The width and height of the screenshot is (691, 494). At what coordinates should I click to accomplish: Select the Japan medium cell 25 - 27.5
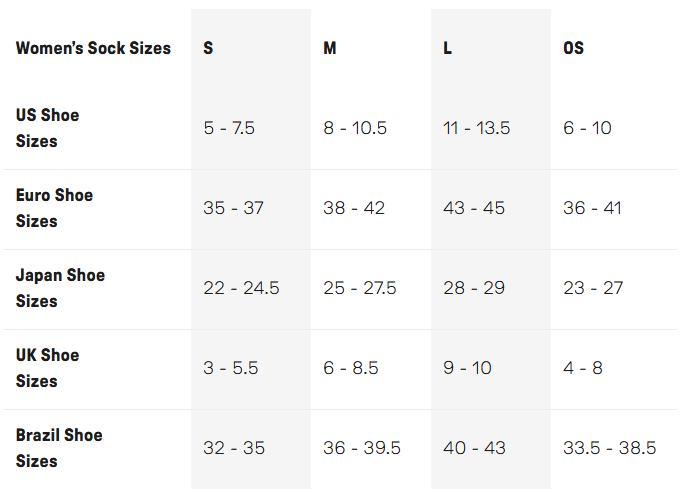coord(360,288)
